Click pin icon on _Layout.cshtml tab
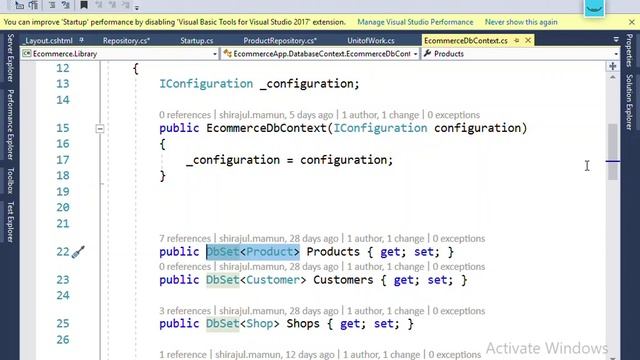This screenshot has height=360, width=640. [x=82, y=40]
